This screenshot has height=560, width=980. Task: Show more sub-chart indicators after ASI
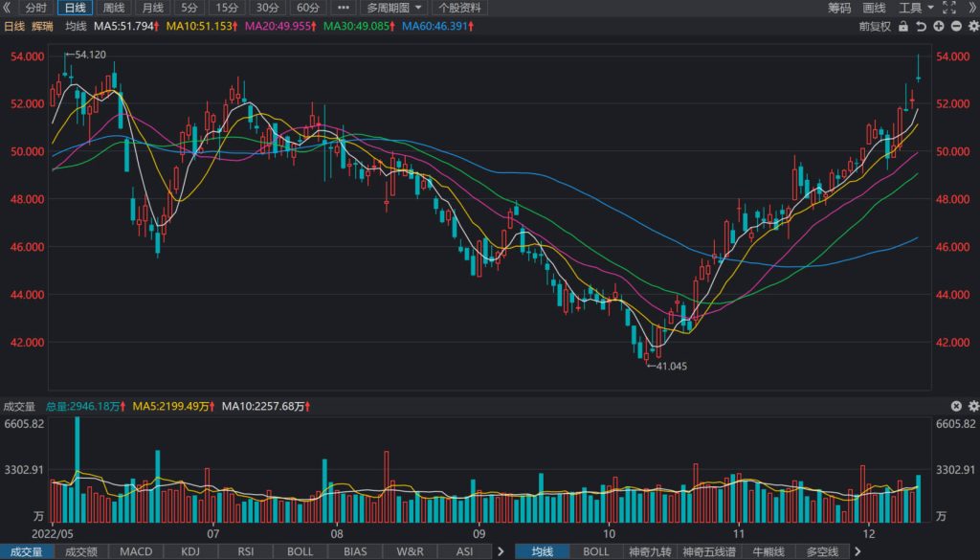tap(501, 551)
